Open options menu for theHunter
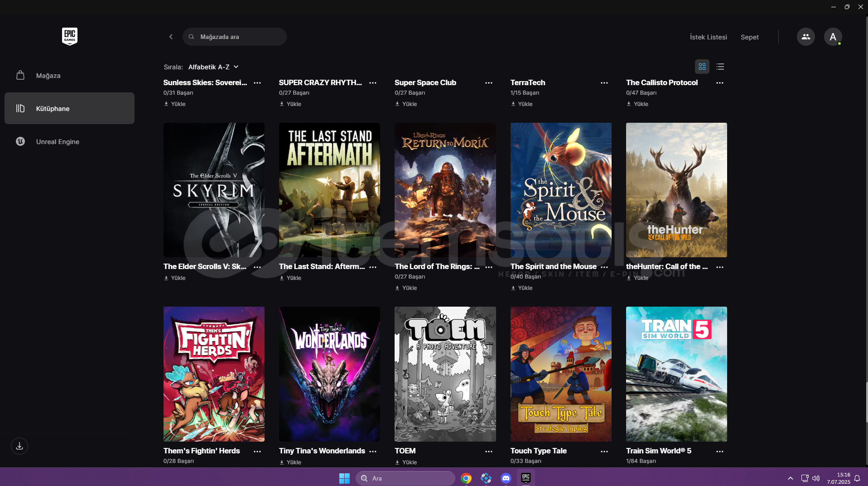 [720, 267]
